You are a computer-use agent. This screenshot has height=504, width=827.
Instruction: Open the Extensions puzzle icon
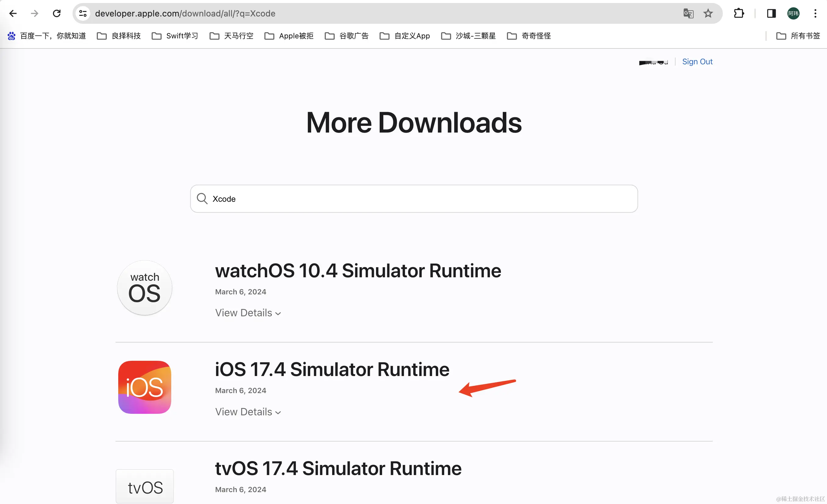tap(739, 13)
